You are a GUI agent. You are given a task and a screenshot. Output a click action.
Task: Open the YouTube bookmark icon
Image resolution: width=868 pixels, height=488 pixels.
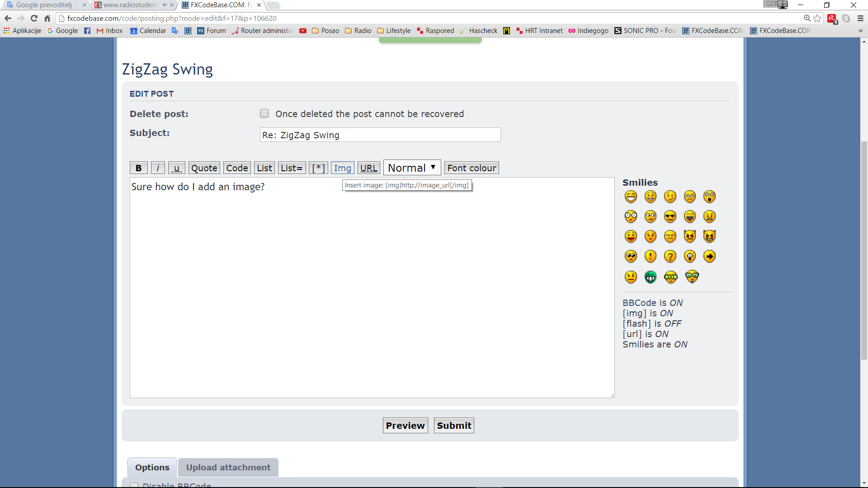click(x=303, y=31)
